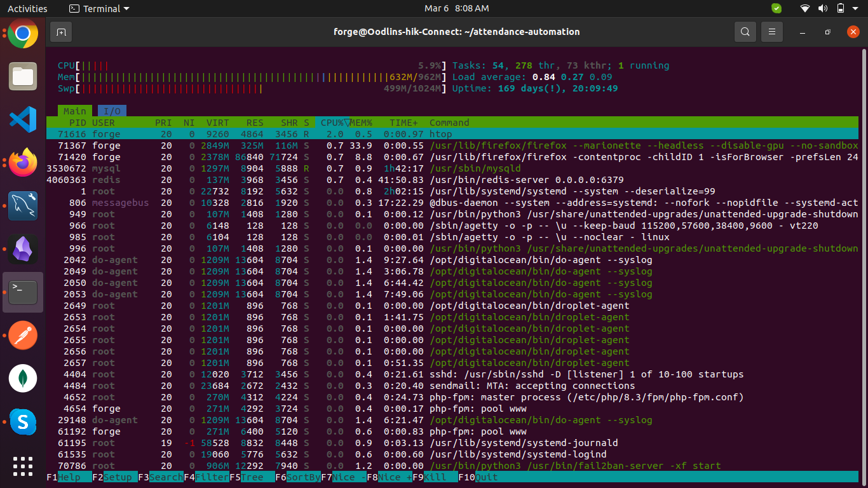Screen dimensions: 868x488
Task: Open Obsidian from the dock
Action: coord(23,250)
